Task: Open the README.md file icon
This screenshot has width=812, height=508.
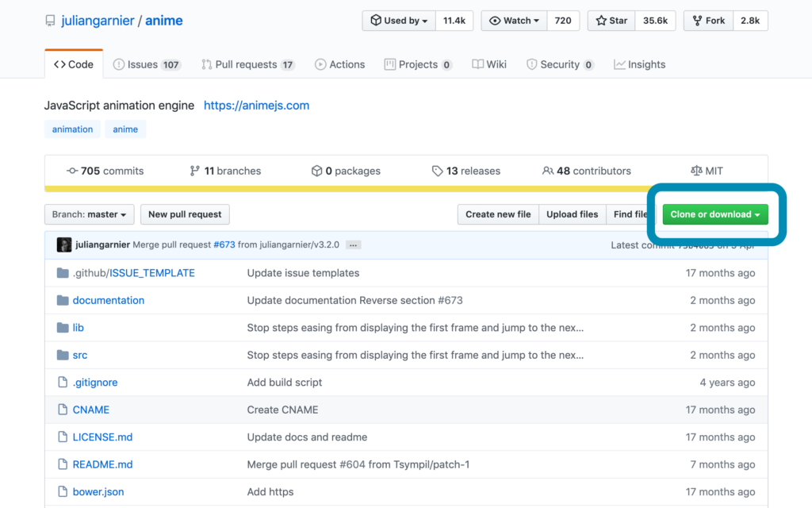Action: tap(63, 464)
